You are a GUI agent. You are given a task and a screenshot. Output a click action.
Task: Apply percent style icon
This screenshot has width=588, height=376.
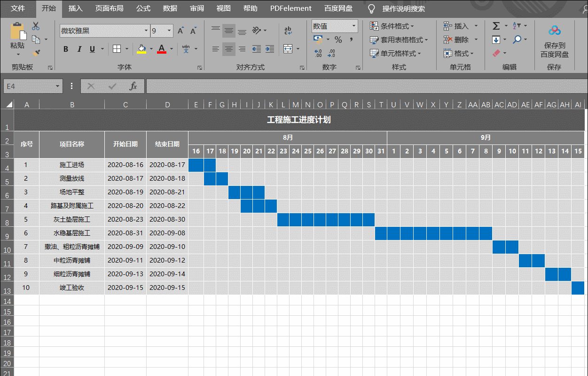click(338, 40)
